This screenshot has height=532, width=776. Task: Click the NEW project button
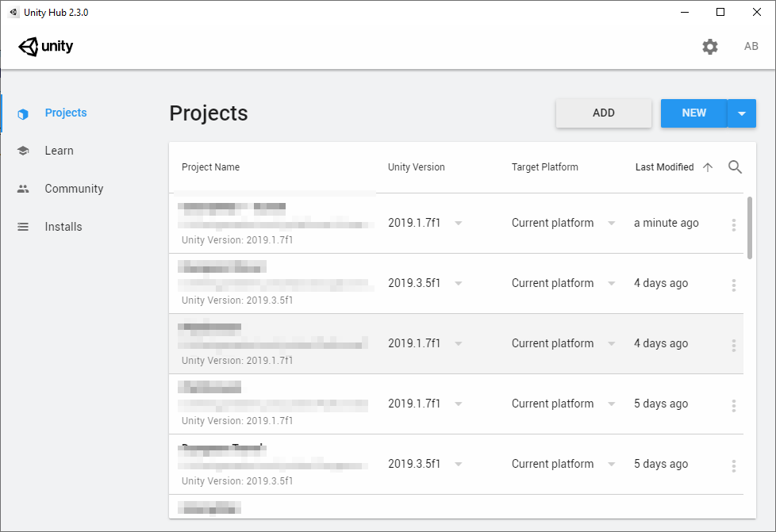coord(693,113)
